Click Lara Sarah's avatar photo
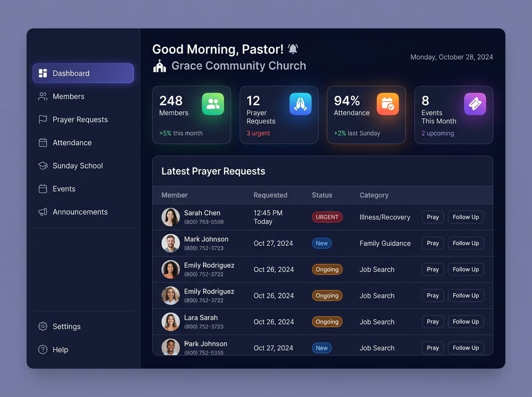 coord(171,322)
